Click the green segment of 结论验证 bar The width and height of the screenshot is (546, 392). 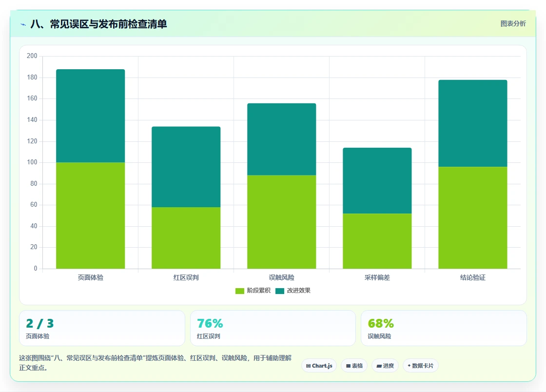pyautogui.click(x=473, y=218)
